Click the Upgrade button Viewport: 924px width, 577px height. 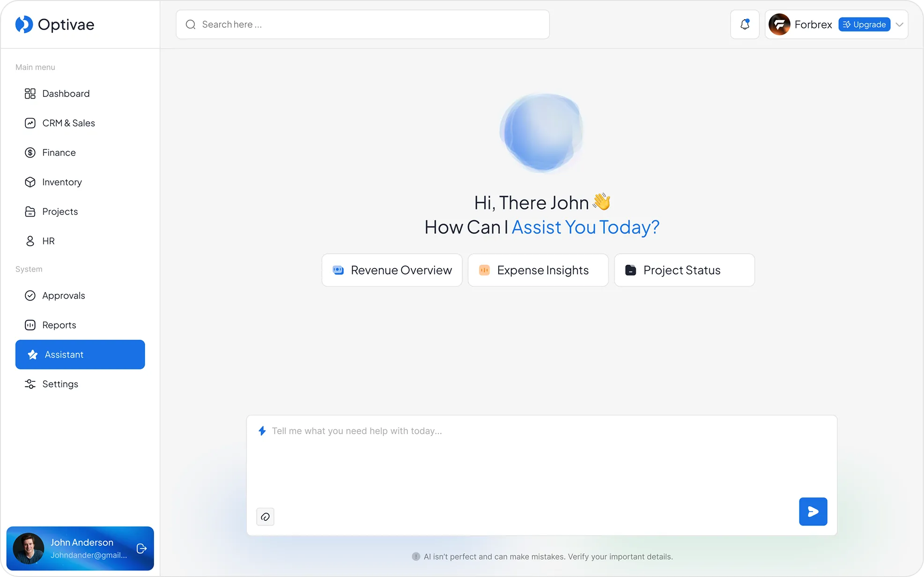[x=864, y=24]
